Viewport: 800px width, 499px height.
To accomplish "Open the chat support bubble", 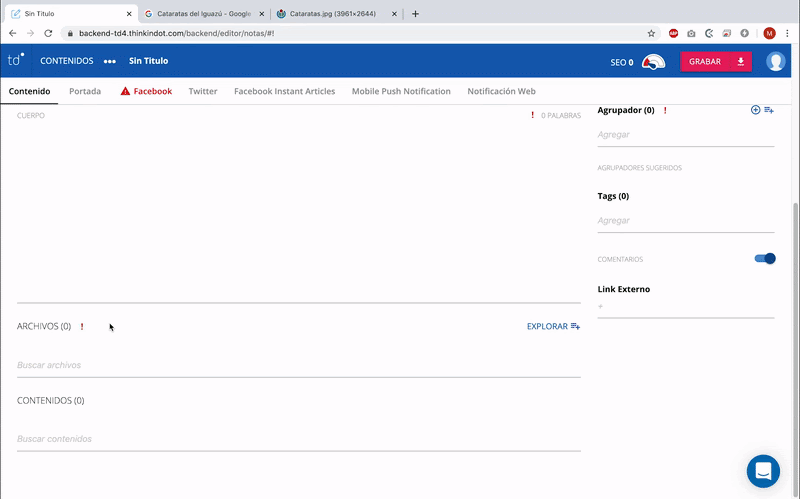I will point(763,471).
